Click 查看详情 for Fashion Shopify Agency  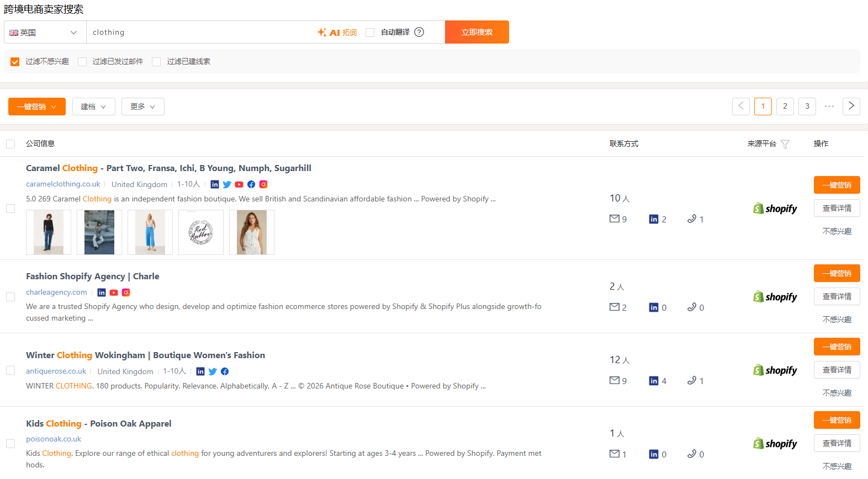837,296
